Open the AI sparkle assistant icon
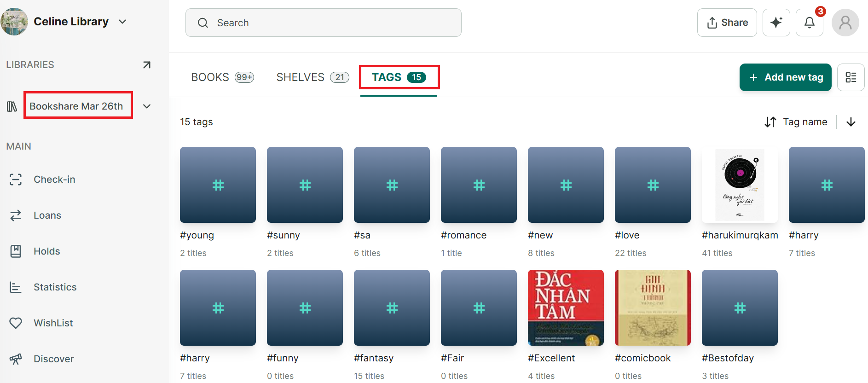Image resolution: width=868 pixels, height=383 pixels. tap(776, 23)
